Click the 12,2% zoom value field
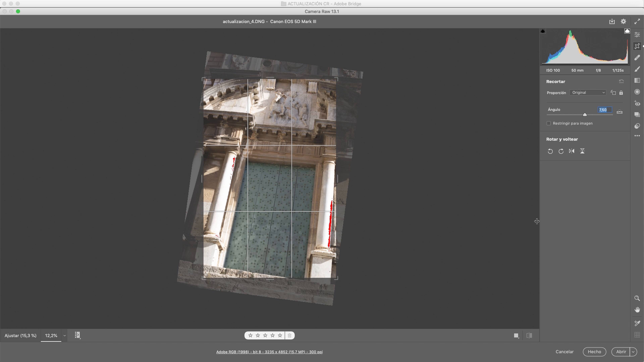 pyautogui.click(x=51, y=336)
